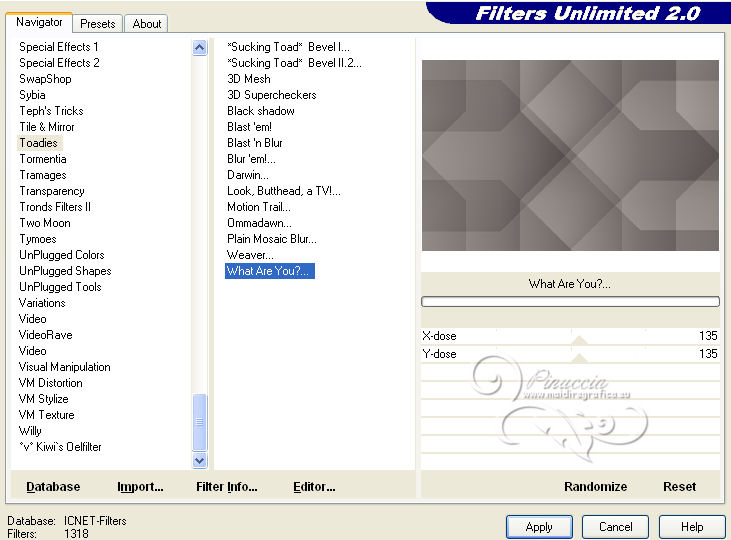Click the category list scrollbar thumb
The height and width of the screenshot is (540, 731).
200,422
